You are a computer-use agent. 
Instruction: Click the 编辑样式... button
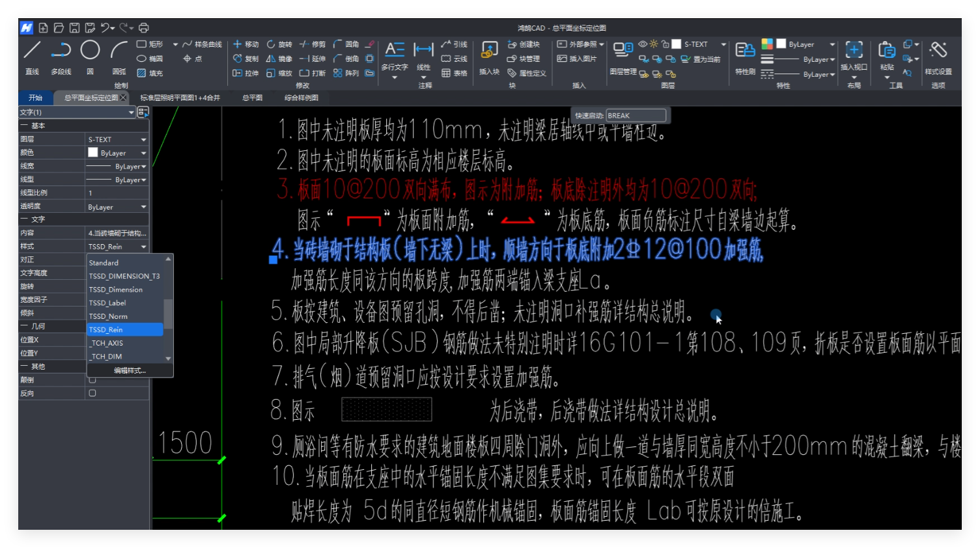pos(130,370)
